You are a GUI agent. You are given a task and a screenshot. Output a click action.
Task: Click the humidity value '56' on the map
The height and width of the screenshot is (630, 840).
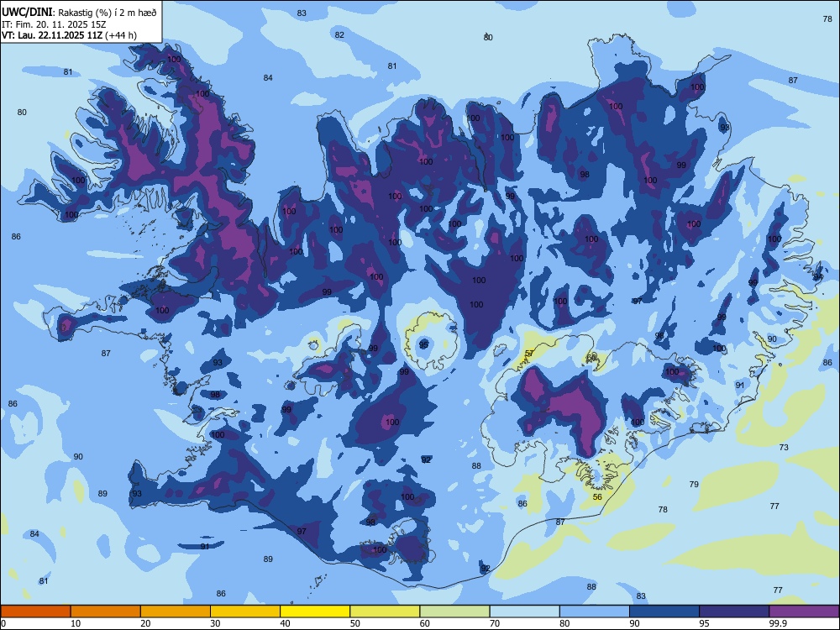pyautogui.click(x=597, y=496)
